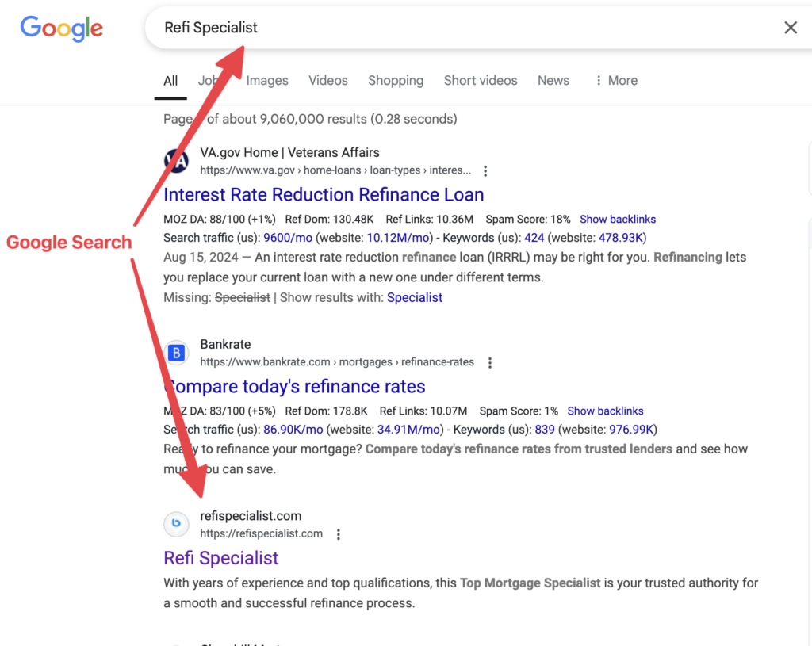Open the Refi Specialist result title

pyautogui.click(x=221, y=557)
